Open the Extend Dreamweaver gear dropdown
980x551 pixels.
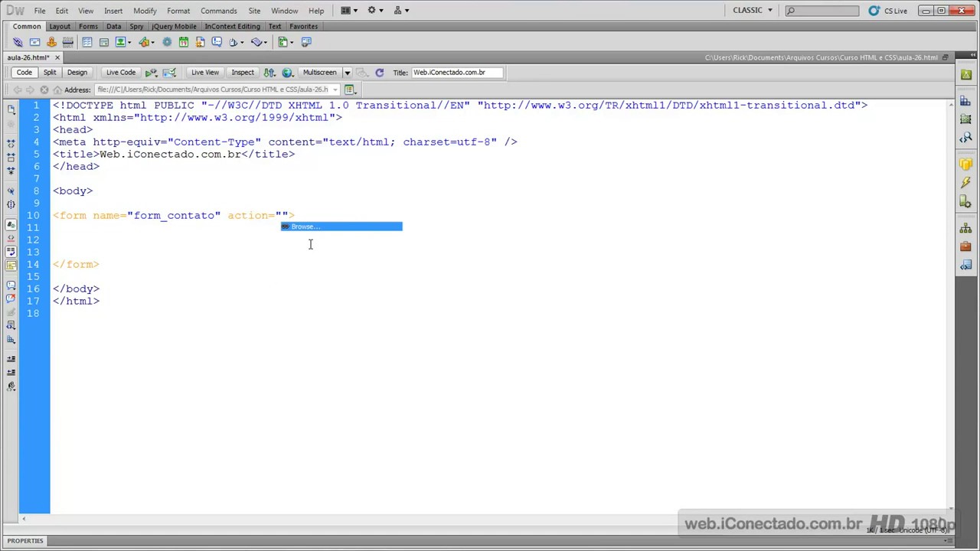point(375,11)
